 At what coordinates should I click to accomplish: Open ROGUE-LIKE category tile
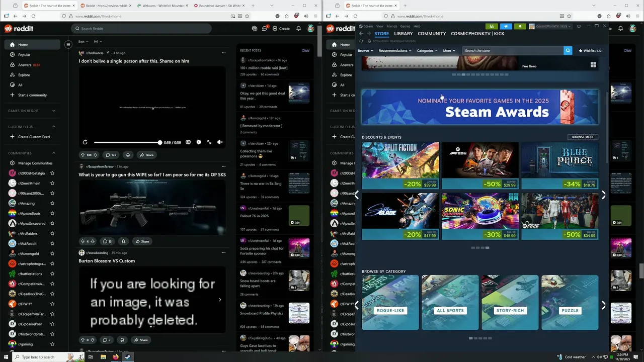(390, 302)
